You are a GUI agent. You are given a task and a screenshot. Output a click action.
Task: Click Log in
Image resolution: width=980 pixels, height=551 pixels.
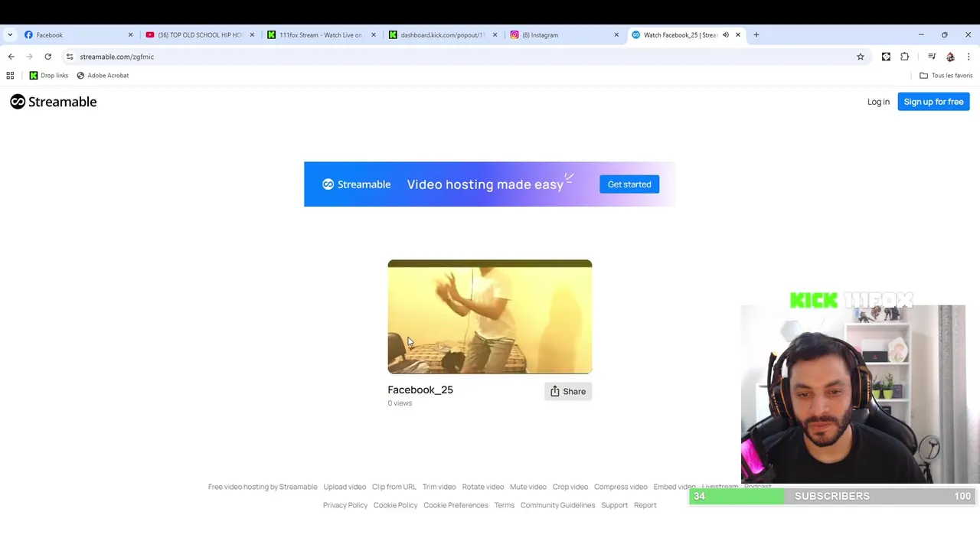(878, 102)
